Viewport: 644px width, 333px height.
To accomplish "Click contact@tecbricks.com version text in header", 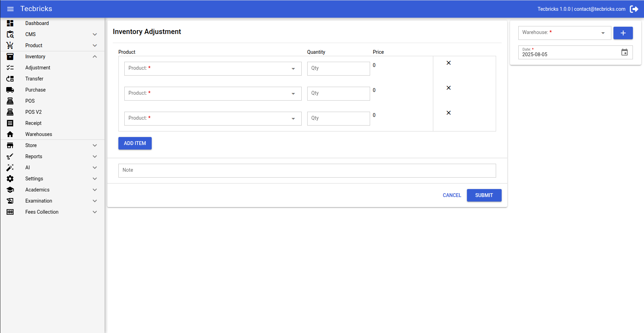I will click(x=581, y=9).
